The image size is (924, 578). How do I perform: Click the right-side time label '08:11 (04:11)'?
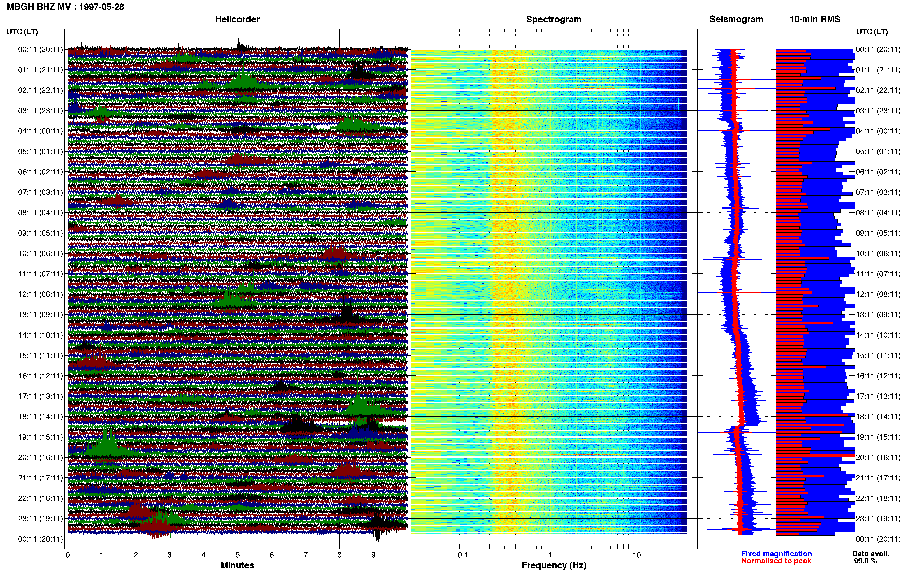click(x=878, y=212)
